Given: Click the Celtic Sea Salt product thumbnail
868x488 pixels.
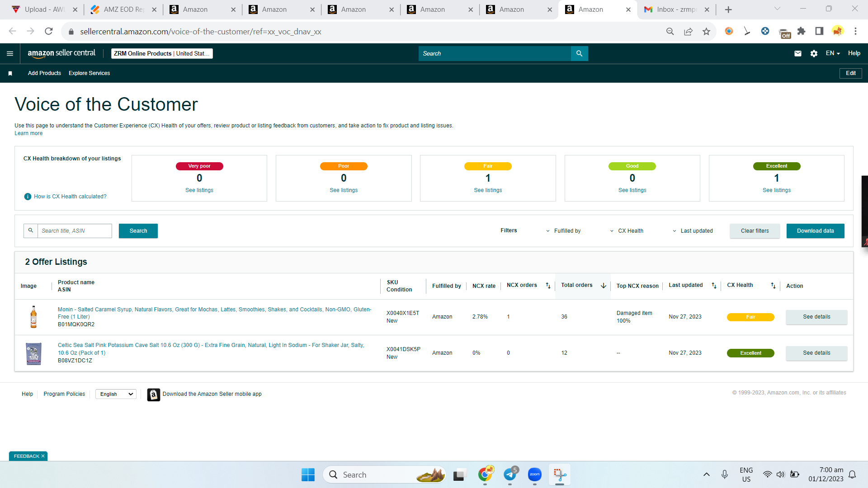Looking at the screenshot, I should coord(33,353).
